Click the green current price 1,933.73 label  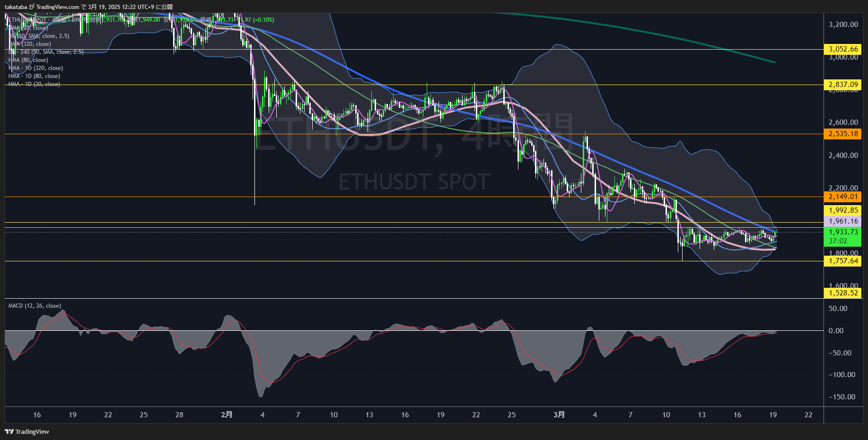pos(843,232)
